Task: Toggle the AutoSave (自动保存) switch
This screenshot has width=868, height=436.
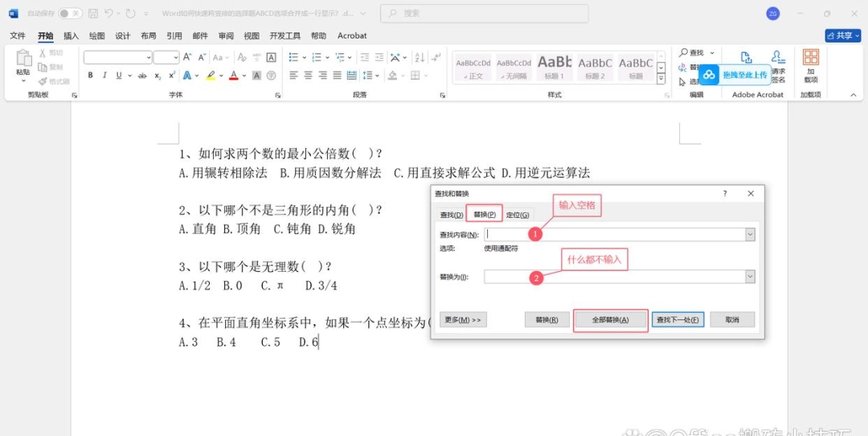Action: pos(70,14)
